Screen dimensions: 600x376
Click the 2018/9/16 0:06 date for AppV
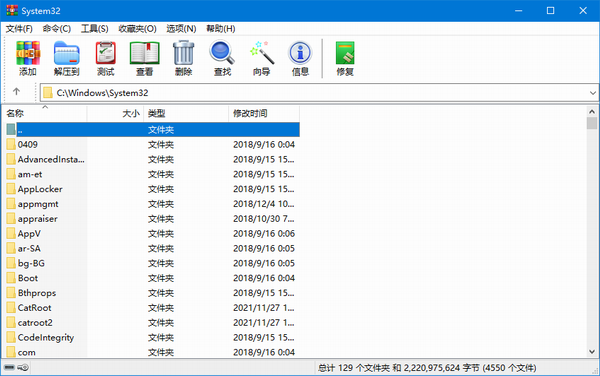(x=264, y=234)
